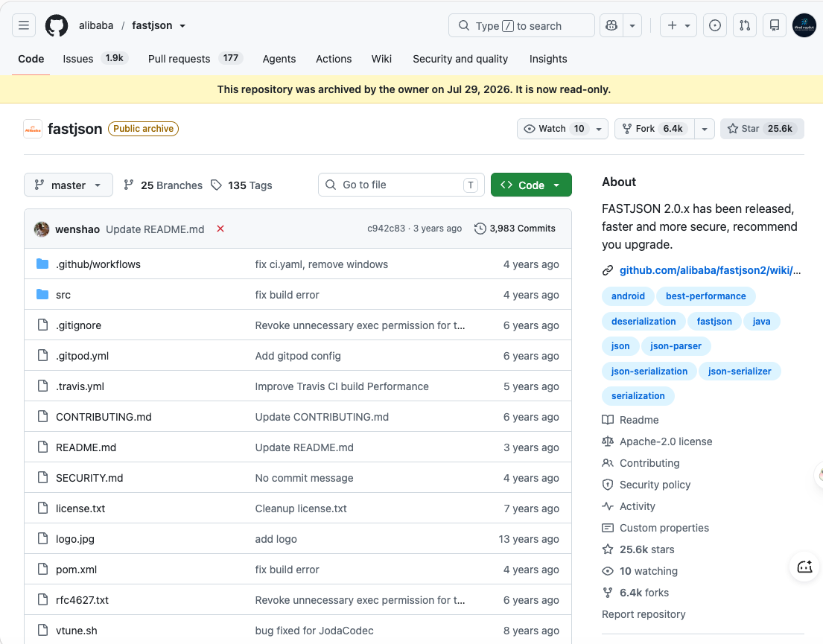View the 6.4k forks list

[x=635, y=593]
